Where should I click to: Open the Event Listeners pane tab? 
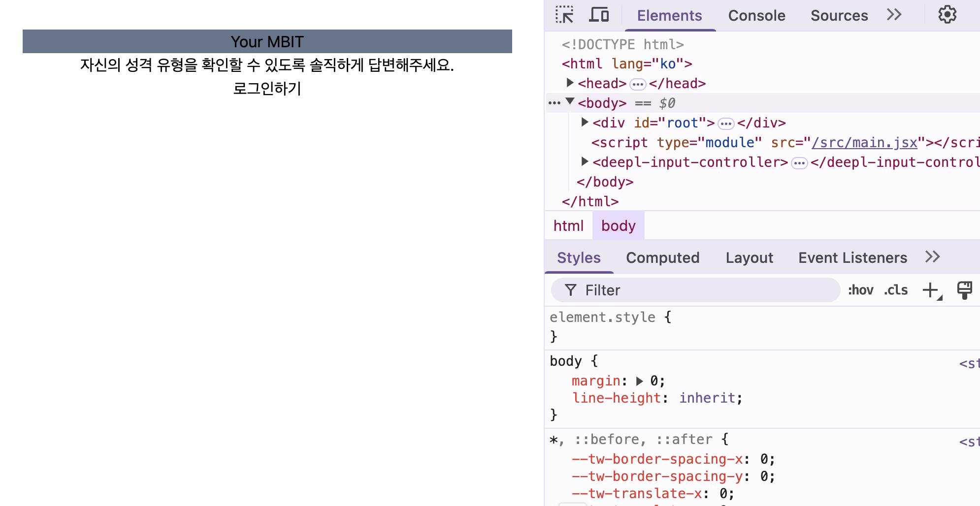(852, 258)
